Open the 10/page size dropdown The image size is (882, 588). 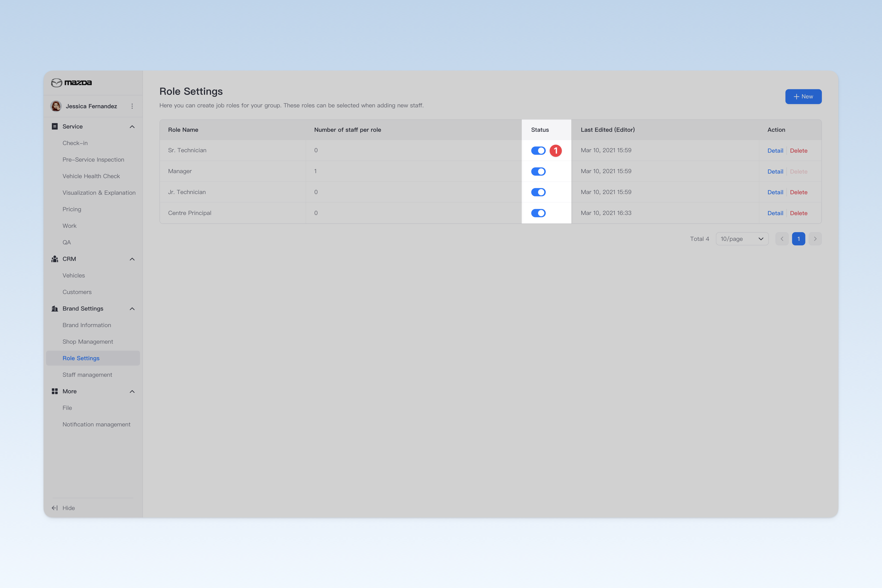pyautogui.click(x=742, y=239)
